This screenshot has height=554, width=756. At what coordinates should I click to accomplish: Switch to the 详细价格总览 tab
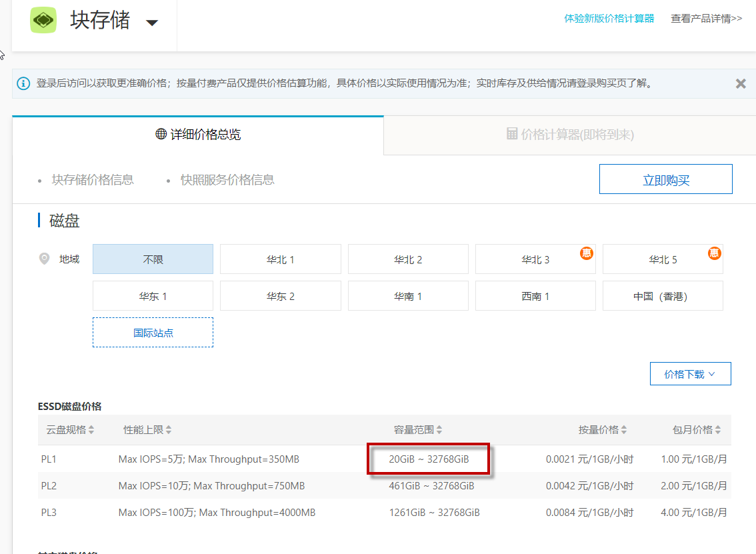198,135
